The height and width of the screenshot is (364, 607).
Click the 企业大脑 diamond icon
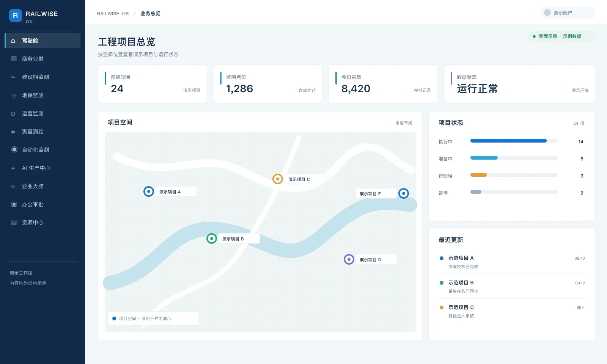point(13,186)
